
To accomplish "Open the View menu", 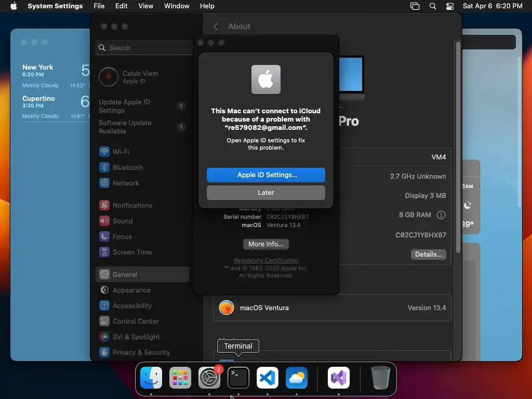I will [145, 6].
